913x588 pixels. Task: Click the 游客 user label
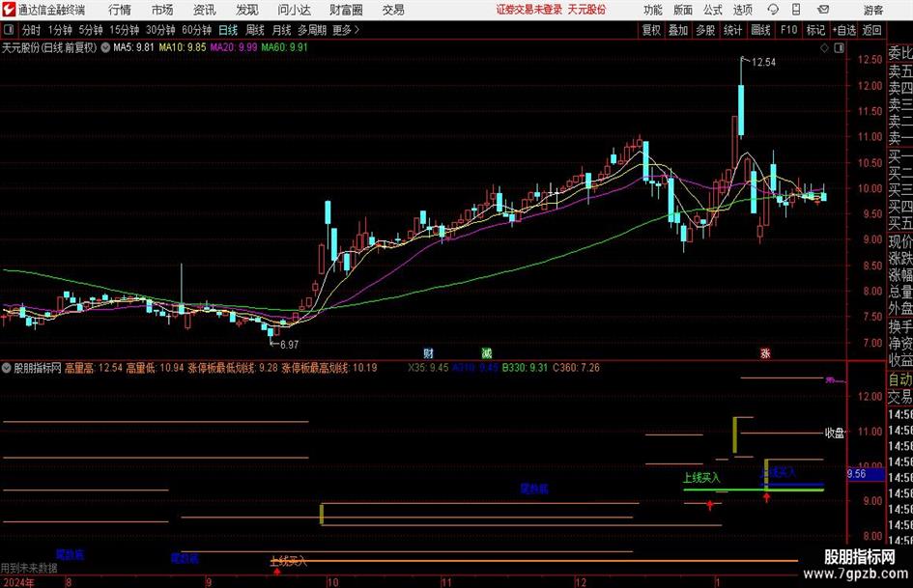pyautogui.click(x=873, y=10)
